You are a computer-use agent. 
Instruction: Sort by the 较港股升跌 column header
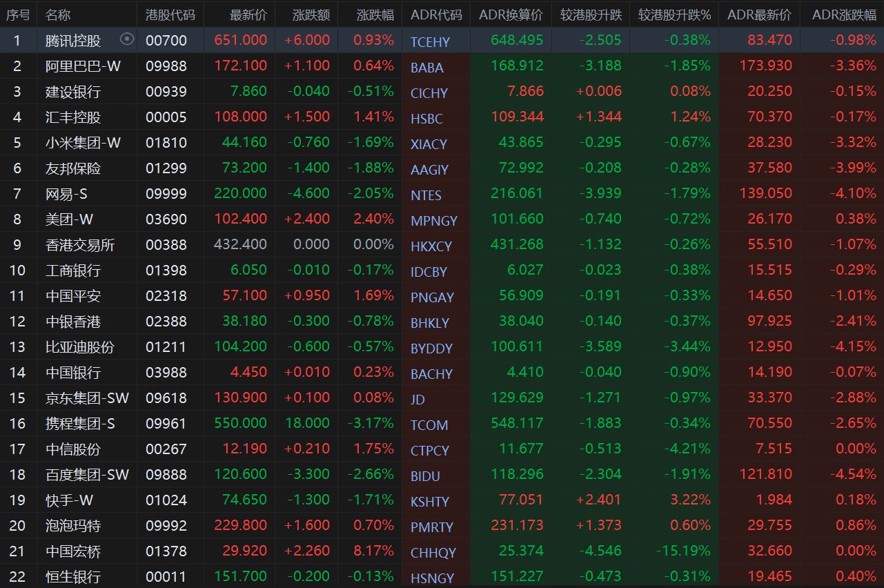[x=591, y=14]
